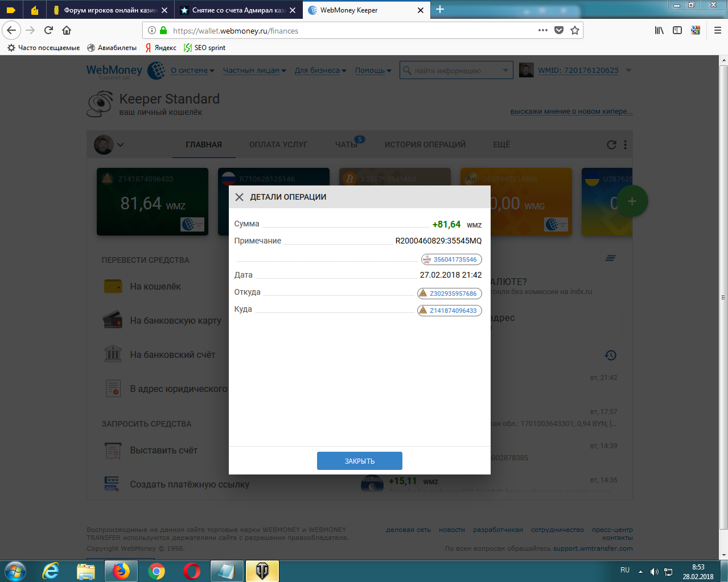Open sender wallet Z302935957686
This screenshot has height=582, width=728.
tap(450, 294)
